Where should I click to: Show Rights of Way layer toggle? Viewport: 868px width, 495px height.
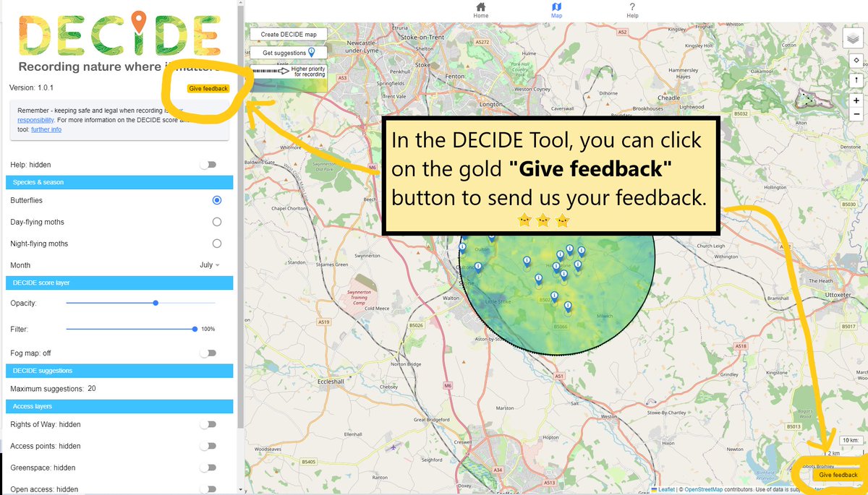208,424
